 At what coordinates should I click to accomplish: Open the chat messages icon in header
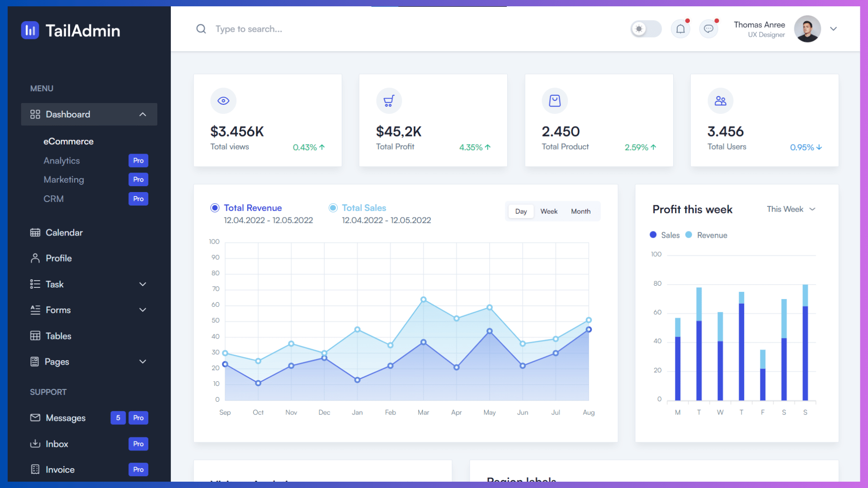click(x=708, y=29)
